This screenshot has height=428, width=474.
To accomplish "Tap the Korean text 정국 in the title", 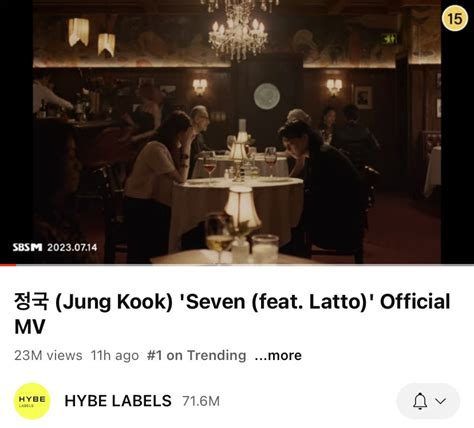I will pos(32,301).
